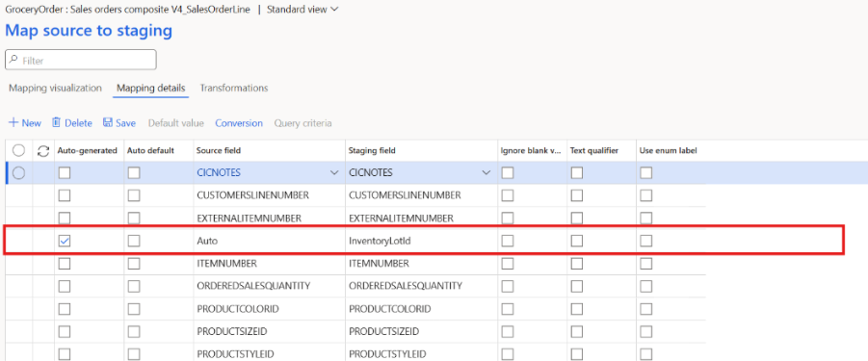Click the Source field column header

tap(219, 150)
